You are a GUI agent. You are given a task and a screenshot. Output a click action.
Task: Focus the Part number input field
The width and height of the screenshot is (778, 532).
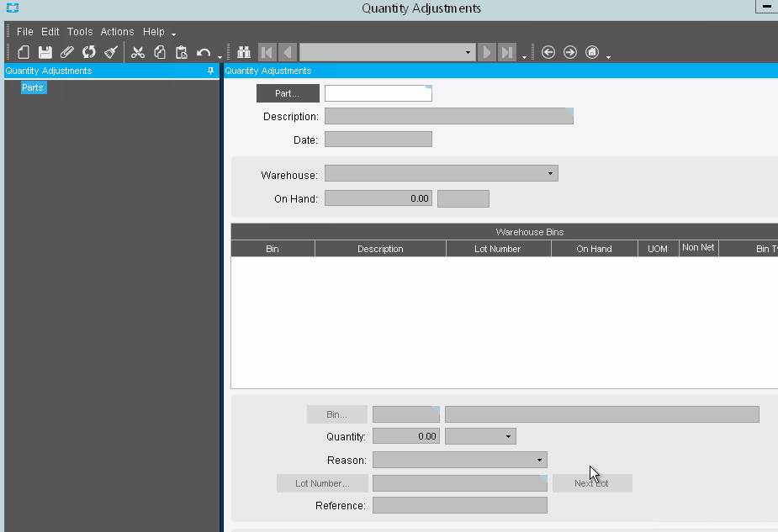378,93
